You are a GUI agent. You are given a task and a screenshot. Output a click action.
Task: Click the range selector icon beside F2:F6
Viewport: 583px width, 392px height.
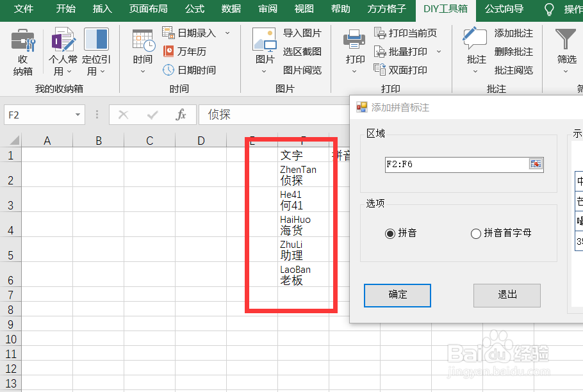point(536,163)
